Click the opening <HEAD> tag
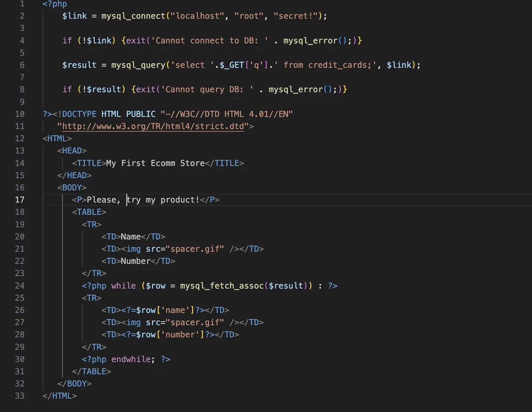The width and height of the screenshot is (532, 412). [72, 151]
